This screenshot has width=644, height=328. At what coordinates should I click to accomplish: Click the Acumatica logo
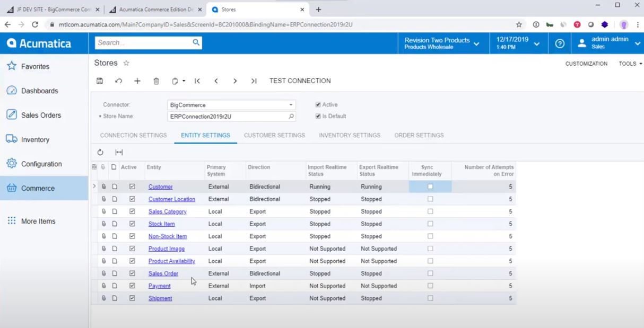pos(39,43)
